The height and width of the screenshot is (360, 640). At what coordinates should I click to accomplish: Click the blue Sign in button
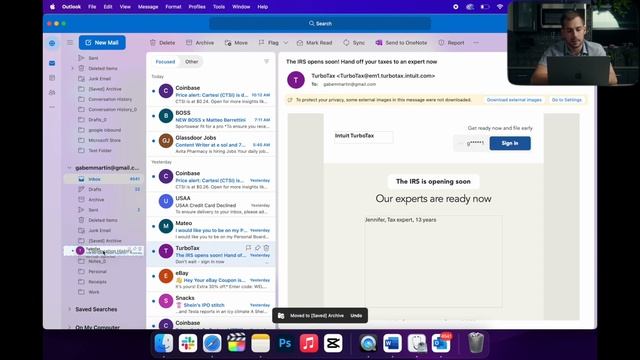510,143
